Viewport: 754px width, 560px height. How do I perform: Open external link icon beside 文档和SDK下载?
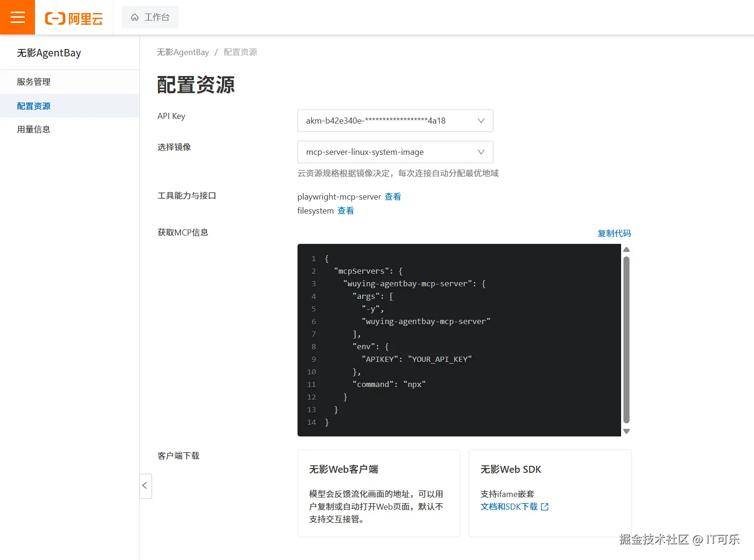[545, 507]
